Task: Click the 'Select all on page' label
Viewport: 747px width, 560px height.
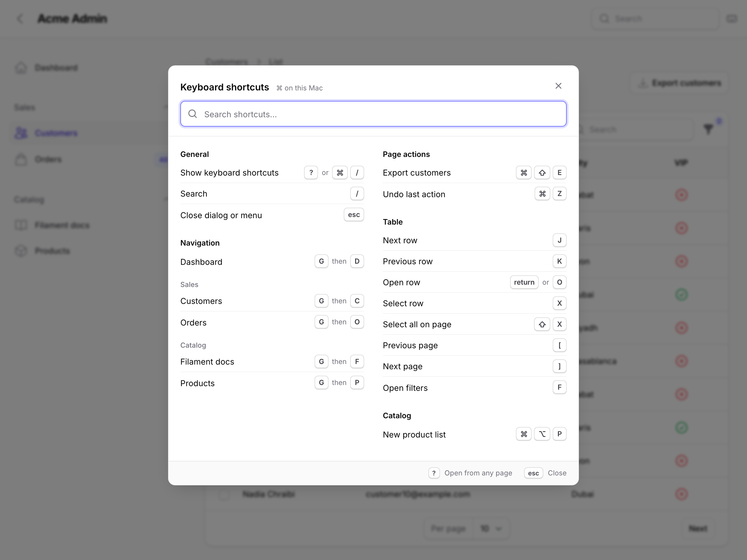Action: (x=417, y=324)
